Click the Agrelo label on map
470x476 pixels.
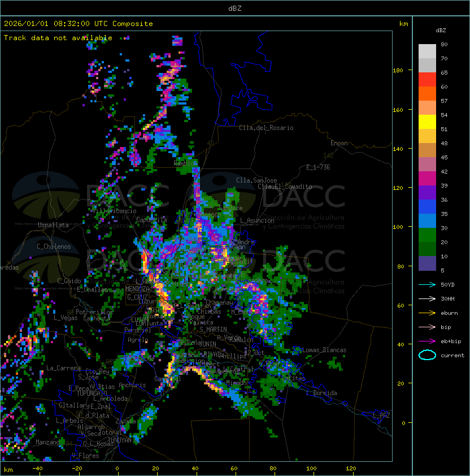pyautogui.click(x=138, y=340)
